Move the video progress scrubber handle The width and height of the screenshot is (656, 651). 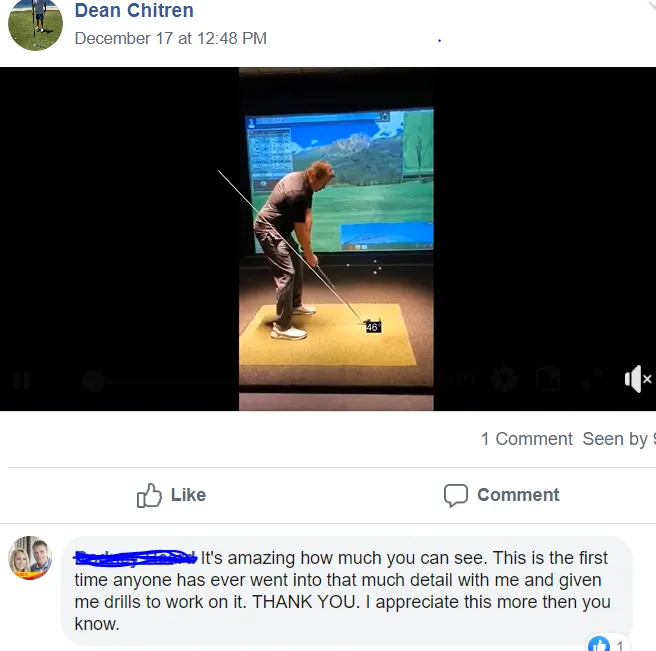[93, 381]
